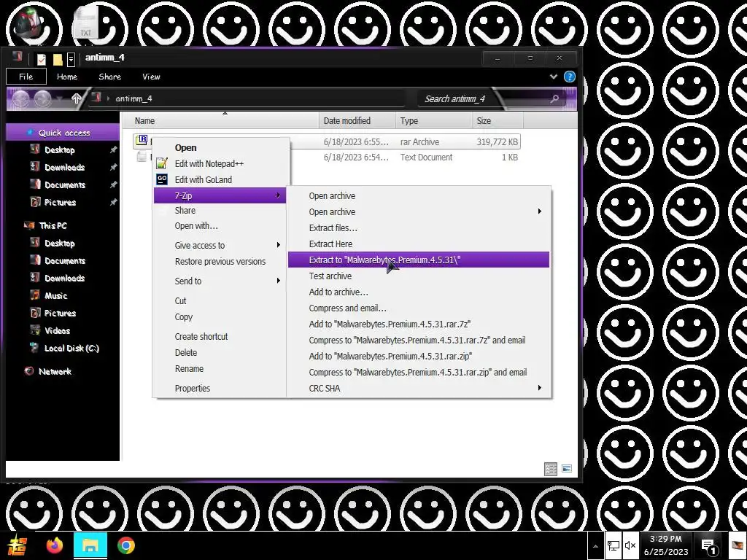Expand the CRC SHA submenu
The image size is (747, 560).
click(x=419, y=388)
